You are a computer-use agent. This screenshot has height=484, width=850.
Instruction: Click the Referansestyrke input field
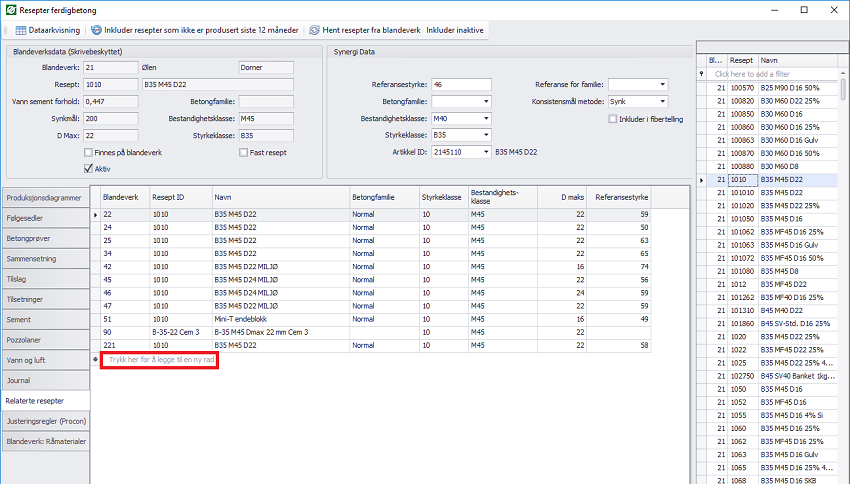(x=461, y=85)
